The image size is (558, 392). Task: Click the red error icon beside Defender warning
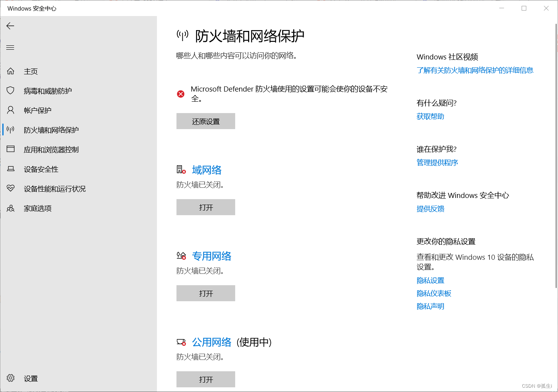[x=180, y=94]
